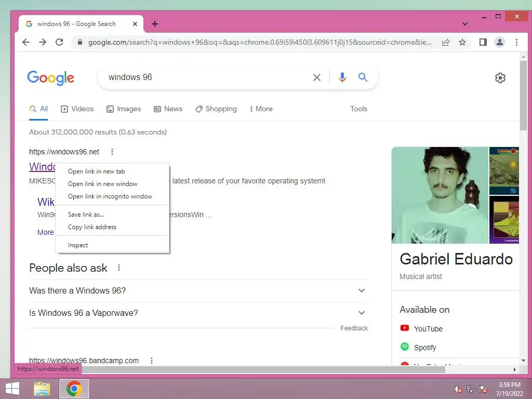Screen dimensions: 532x399
Task: Start voice search with the microphone icon
Action: tap(342, 77)
